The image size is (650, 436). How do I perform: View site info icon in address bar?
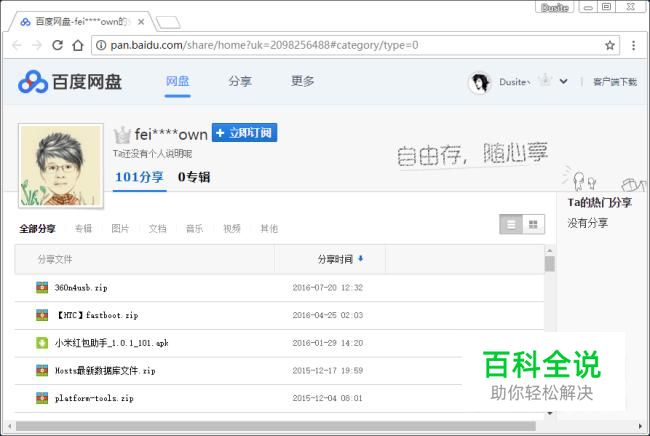coord(101,45)
